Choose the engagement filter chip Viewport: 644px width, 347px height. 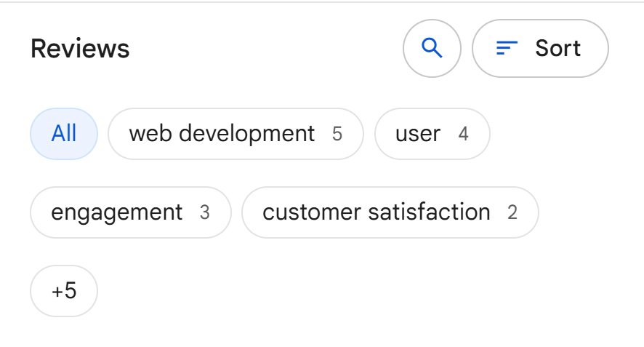[x=131, y=212]
